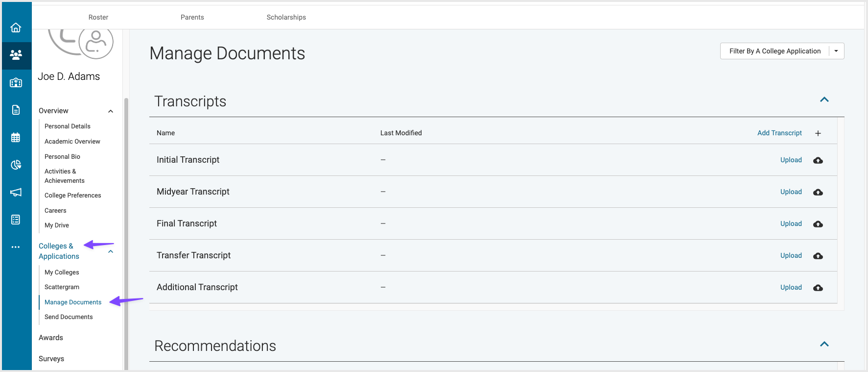This screenshot has height=372, width=868.
Task: Click Upload link for Initial Transcript
Action: tap(791, 160)
